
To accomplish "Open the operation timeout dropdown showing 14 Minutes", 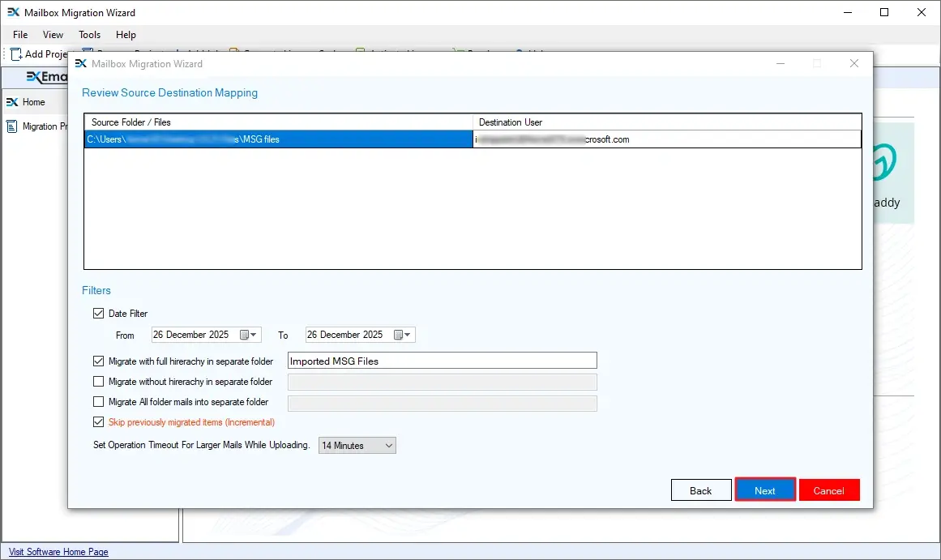I will tap(357, 445).
